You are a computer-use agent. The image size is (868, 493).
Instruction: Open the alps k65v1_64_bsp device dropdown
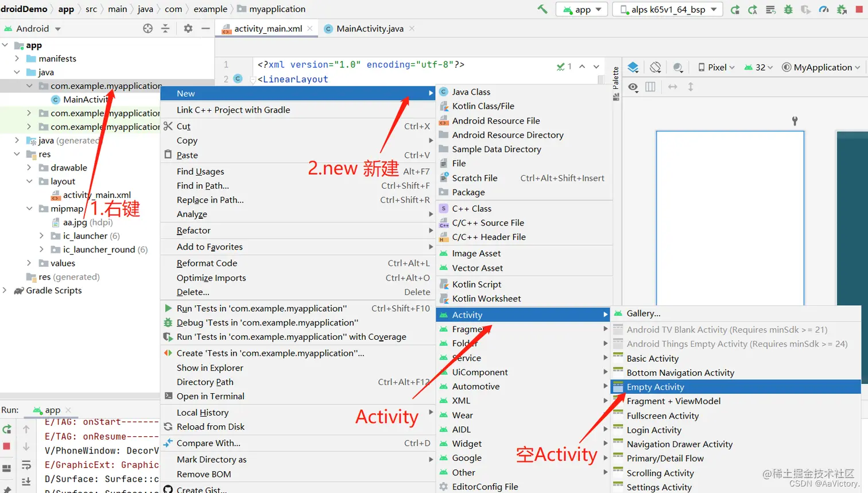click(669, 9)
